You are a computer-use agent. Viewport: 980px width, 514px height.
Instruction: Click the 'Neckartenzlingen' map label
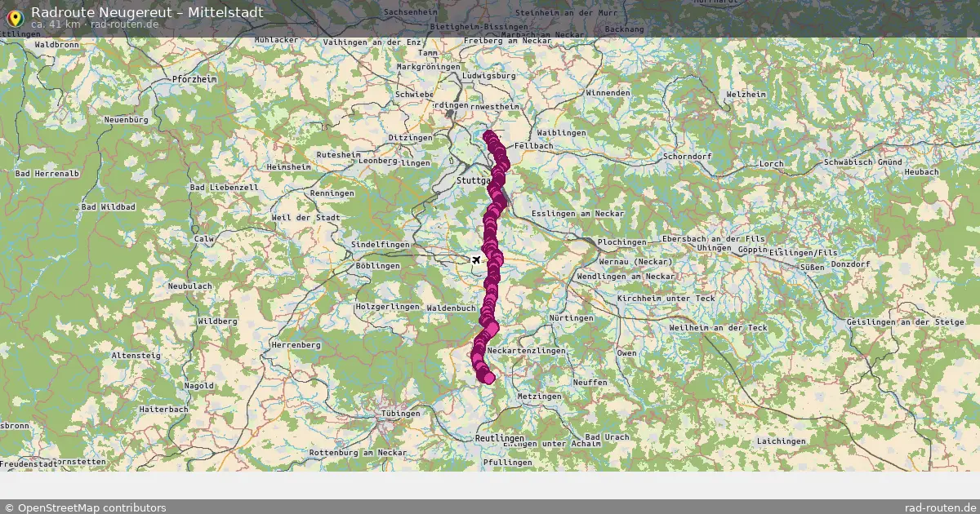(526, 351)
